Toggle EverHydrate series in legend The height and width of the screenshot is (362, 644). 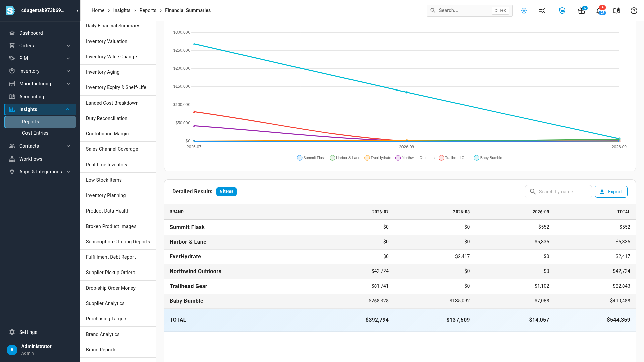(x=378, y=158)
